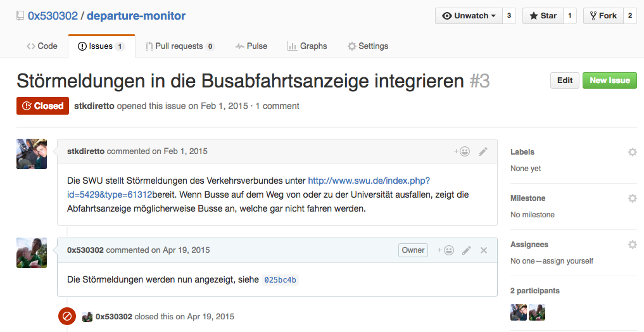This screenshot has height=332, width=644.
Task: Add emoji reaction to stkdiretto's comment
Action: point(462,151)
